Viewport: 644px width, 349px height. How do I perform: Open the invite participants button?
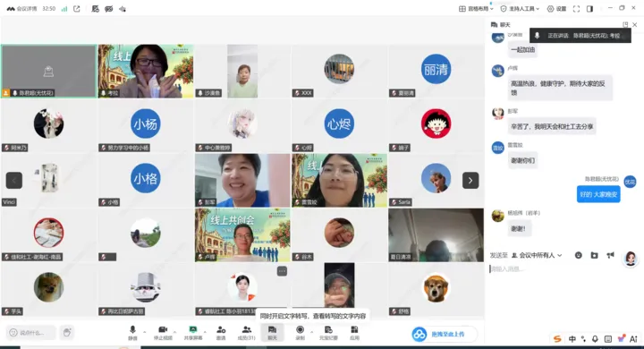pyautogui.click(x=221, y=332)
